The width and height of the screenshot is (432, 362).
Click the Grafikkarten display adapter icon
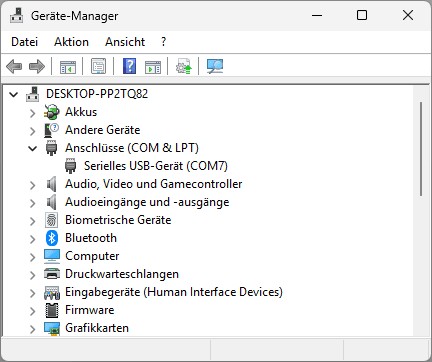pyautogui.click(x=52, y=329)
